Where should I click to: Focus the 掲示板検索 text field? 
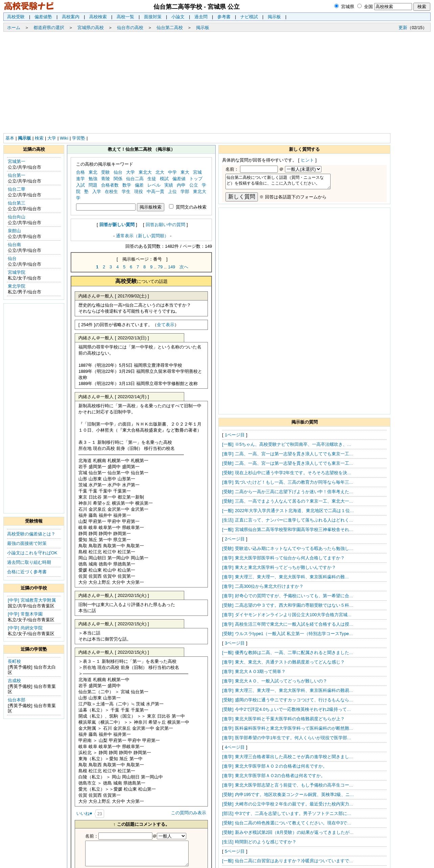click(x=105, y=207)
